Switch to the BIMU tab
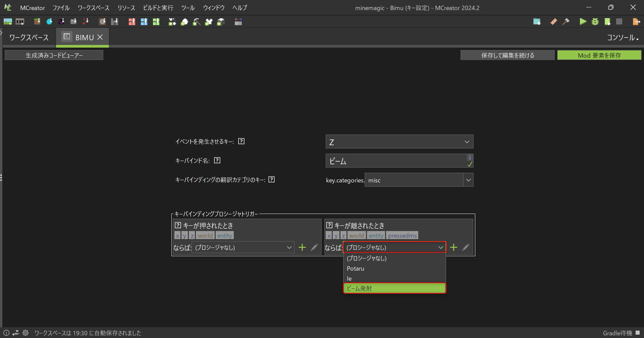Viewport: 644px width, 338px height. tap(83, 38)
